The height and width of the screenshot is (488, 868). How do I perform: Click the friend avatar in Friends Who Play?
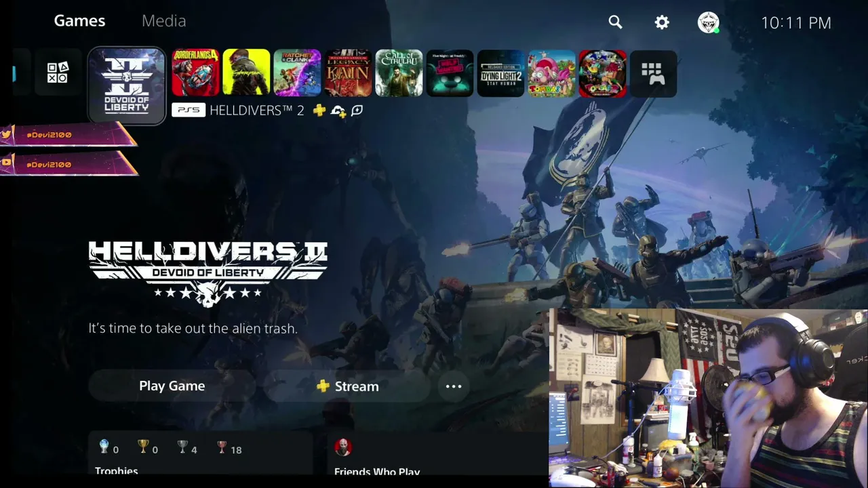click(x=343, y=447)
